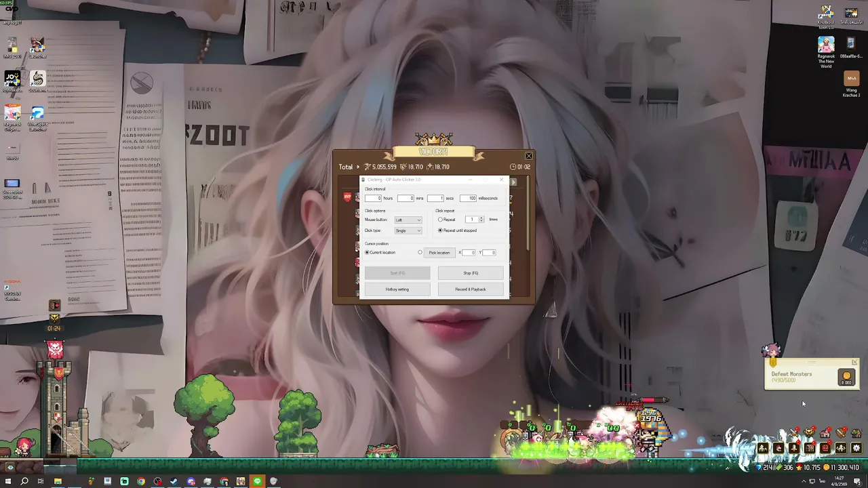Select the radio button beside Pick location
This screenshot has width=868, height=488.
pos(420,252)
